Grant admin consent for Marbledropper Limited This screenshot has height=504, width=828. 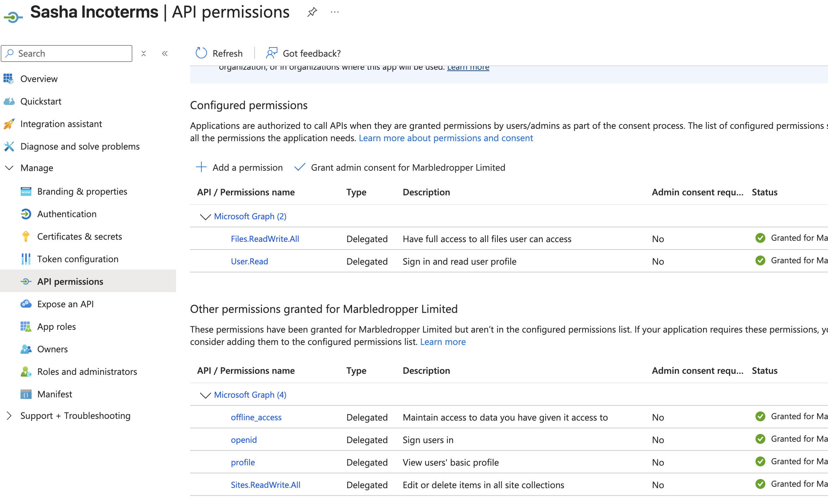pos(407,167)
